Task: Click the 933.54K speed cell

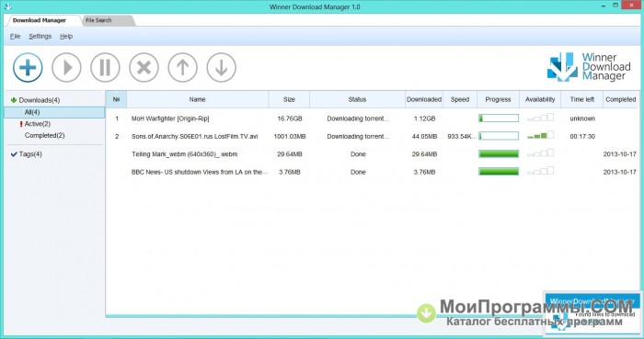Action: 462,136
